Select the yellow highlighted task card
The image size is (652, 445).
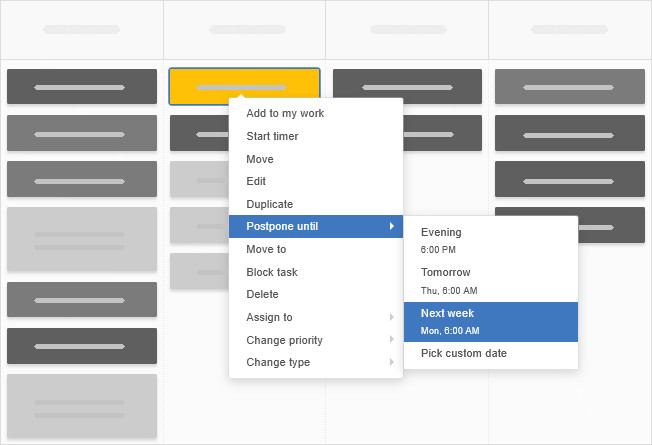pyautogui.click(x=197, y=86)
